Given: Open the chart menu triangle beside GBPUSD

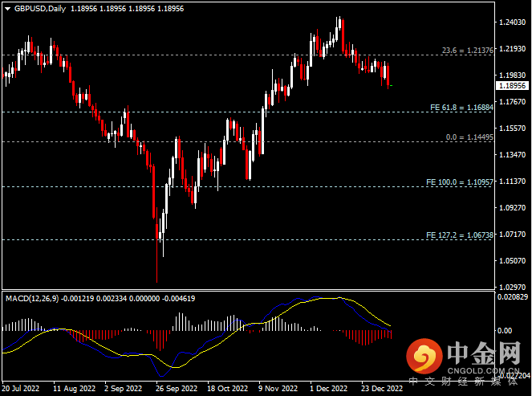Looking at the screenshot, I should (x=6, y=8).
